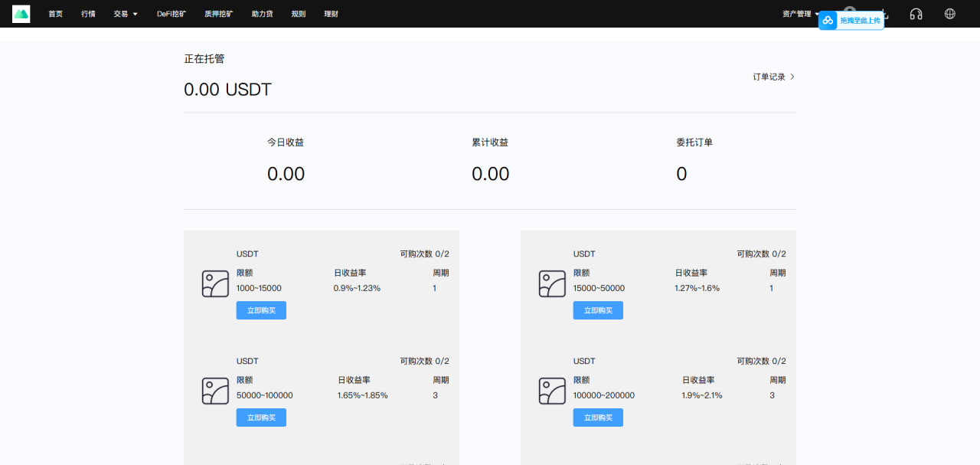Click the green mountain site logo

(x=21, y=14)
